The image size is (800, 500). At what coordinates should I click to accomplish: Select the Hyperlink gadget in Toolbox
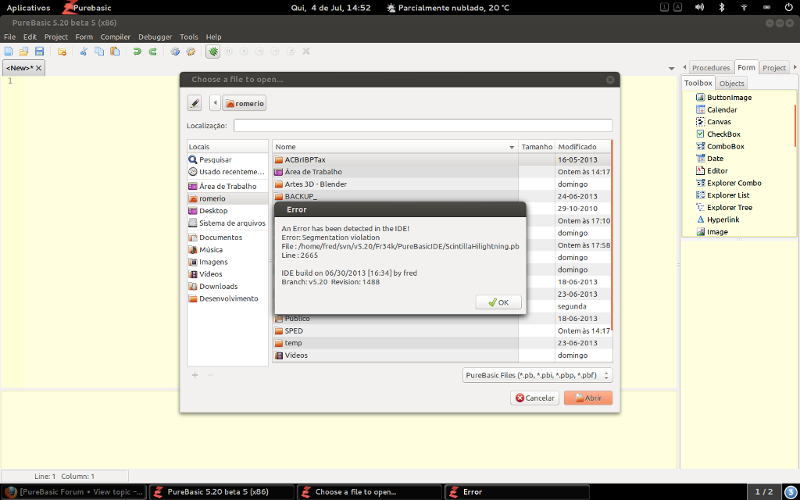coord(723,219)
